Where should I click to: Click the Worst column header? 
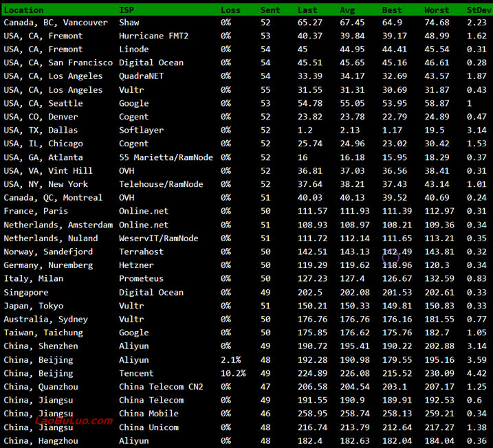click(437, 10)
